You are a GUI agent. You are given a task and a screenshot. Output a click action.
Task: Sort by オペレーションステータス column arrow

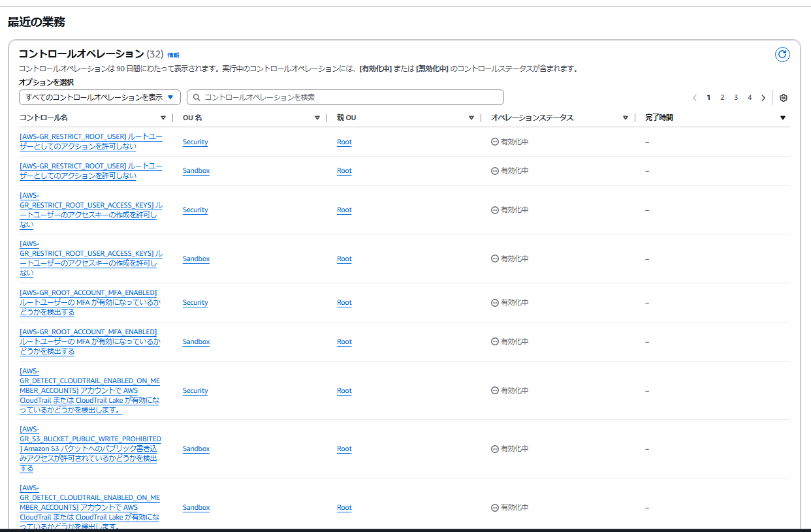pos(626,118)
